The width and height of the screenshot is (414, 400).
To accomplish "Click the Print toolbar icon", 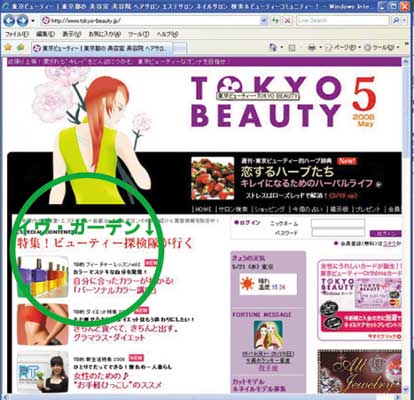I will [x=312, y=48].
